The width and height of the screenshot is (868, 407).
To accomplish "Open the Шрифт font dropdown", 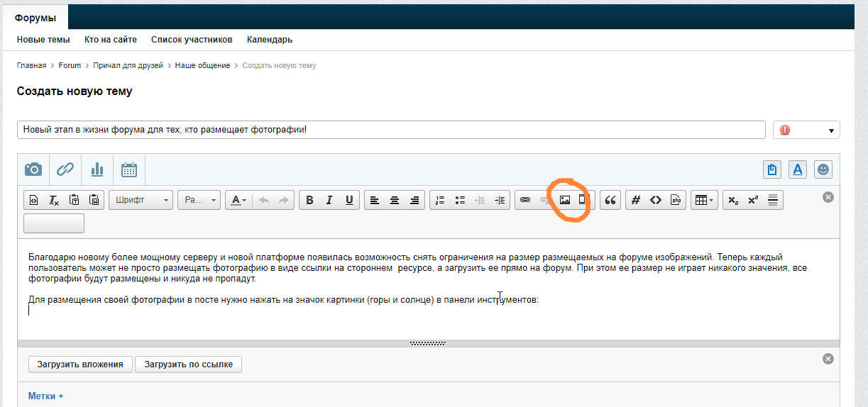I will pyautogui.click(x=141, y=200).
